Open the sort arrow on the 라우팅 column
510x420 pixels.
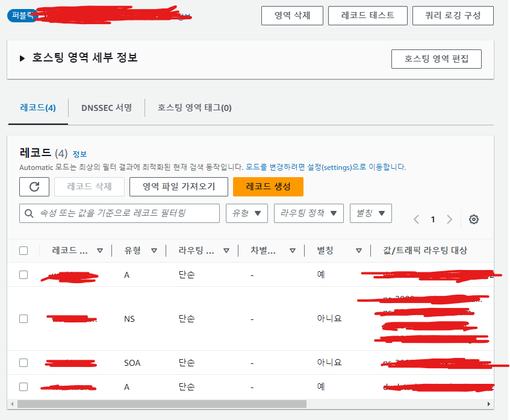[x=227, y=250]
